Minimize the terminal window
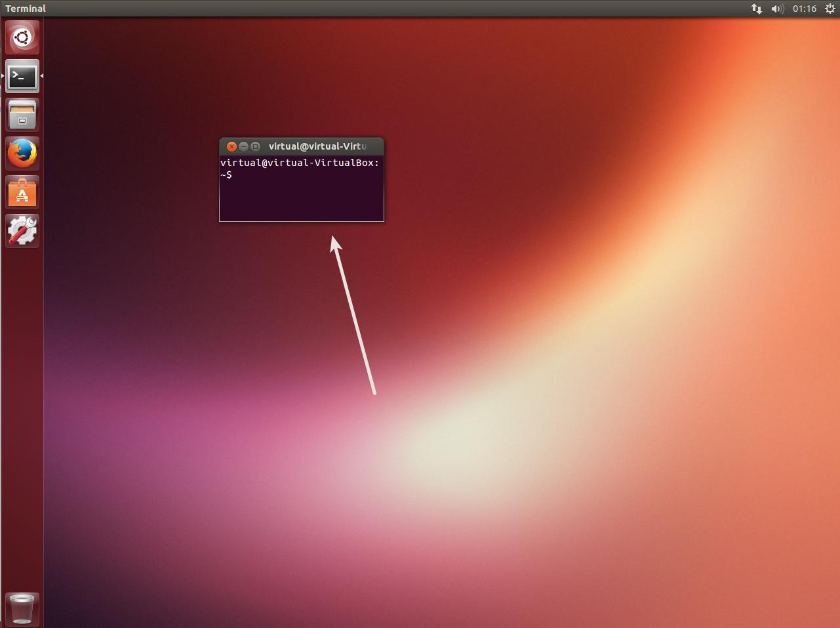The image size is (840, 628). click(x=243, y=146)
